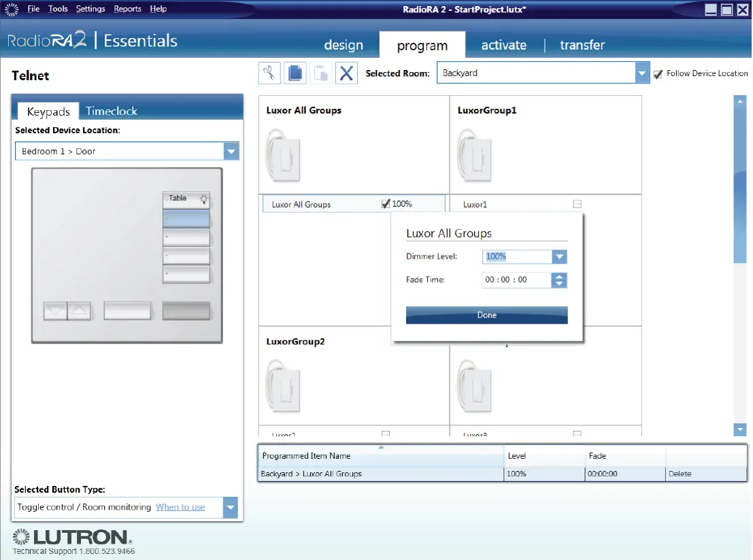This screenshot has width=753, height=560.
Task: Click the keypad raise (up arrow) button
Action: [79, 311]
